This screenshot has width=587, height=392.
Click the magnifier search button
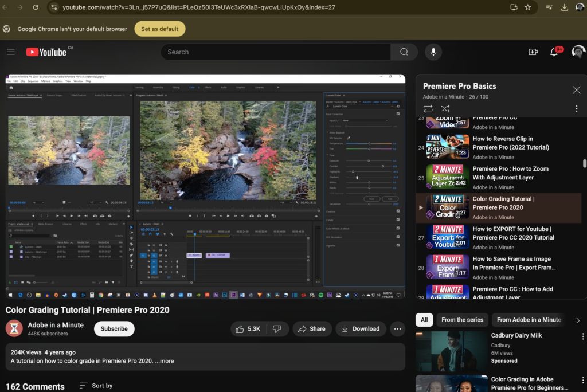pyautogui.click(x=404, y=52)
